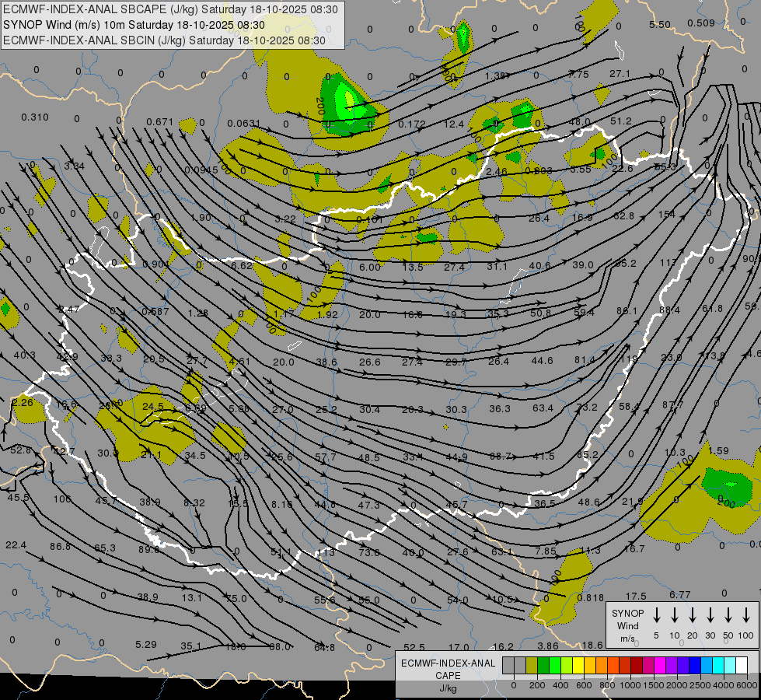Click the map value 2.26
Screen dimensions: 761x700
(x=23, y=403)
